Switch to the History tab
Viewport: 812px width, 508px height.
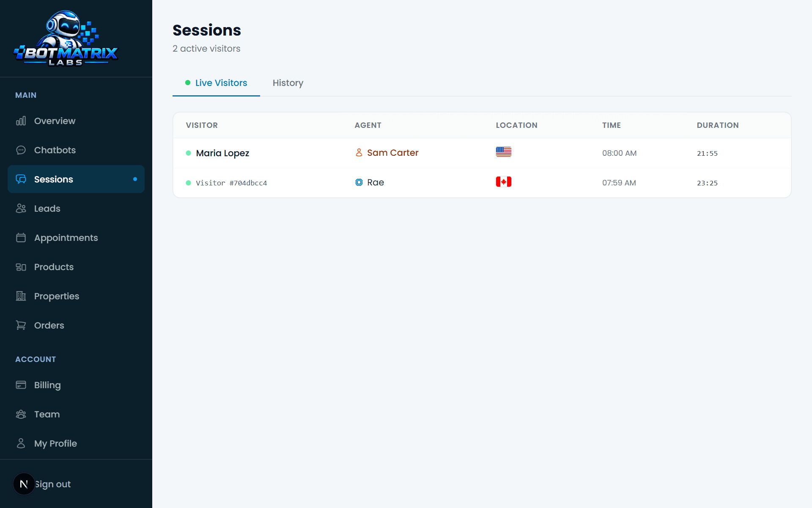pyautogui.click(x=288, y=83)
